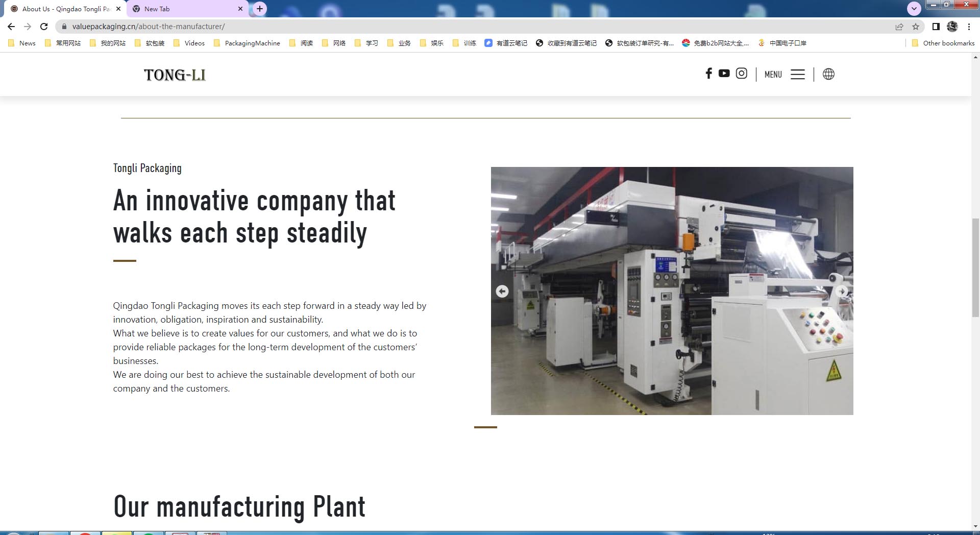Open the 学习 bookmarks folder
Screen dimensions: 980x535
[x=366, y=43]
